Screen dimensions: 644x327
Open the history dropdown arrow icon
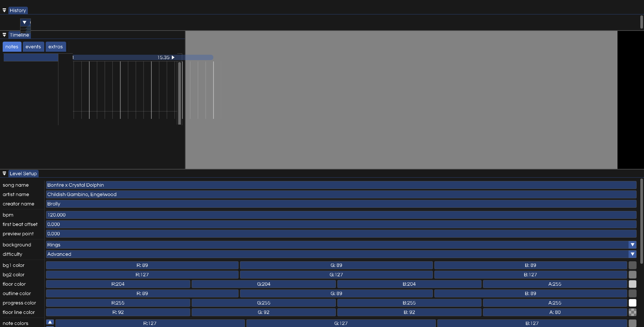click(24, 22)
